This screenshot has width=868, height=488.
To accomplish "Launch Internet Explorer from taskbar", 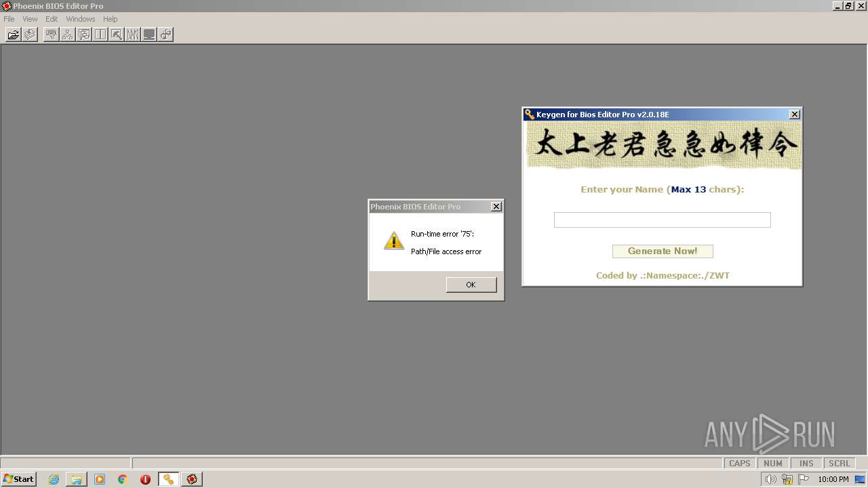I will (54, 479).
